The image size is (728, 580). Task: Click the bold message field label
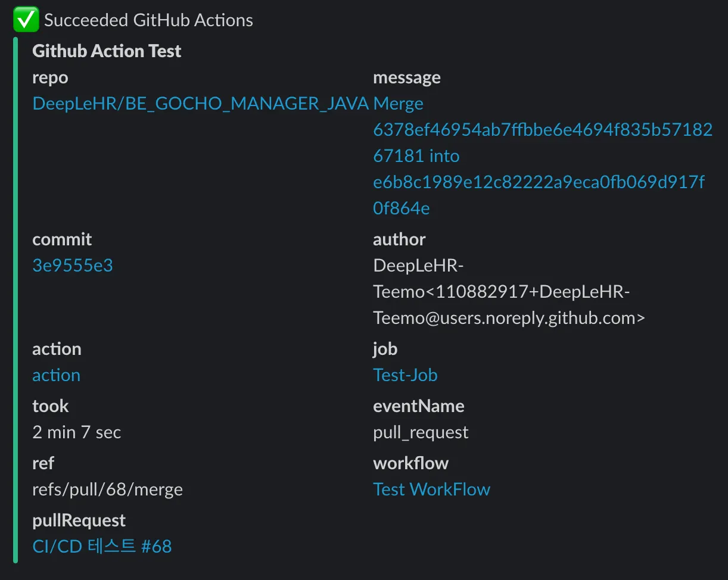pos(407,78)
